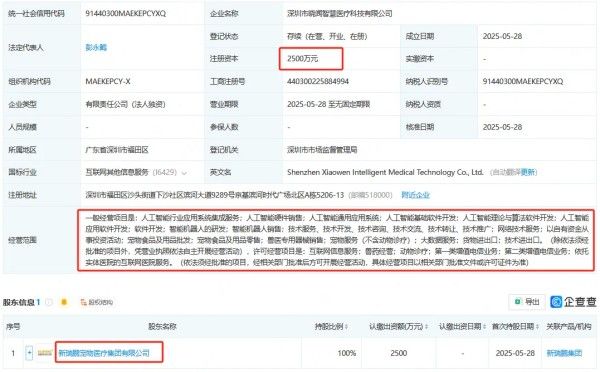Expand the industry classification dropdown arrow
The image size is (600, 372).
coord(184,173)
